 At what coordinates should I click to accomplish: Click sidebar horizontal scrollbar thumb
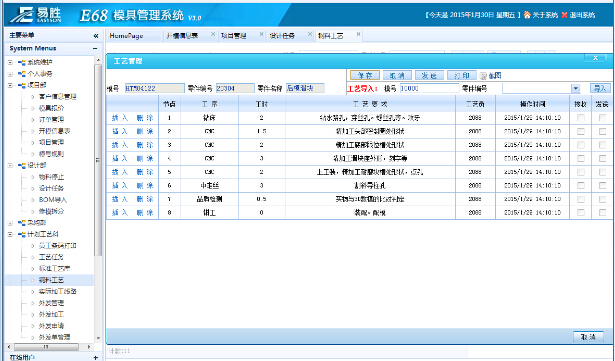pos(45,347)
